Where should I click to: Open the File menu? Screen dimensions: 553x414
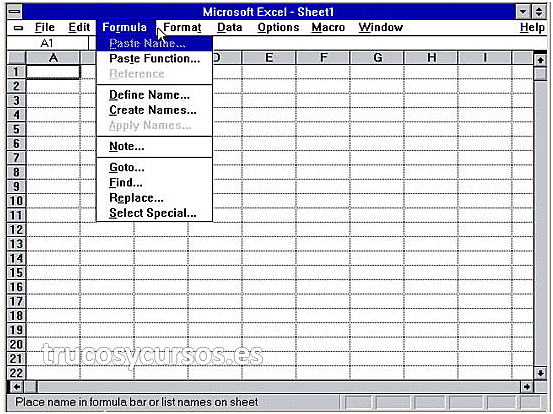click(x=45, y=28)
